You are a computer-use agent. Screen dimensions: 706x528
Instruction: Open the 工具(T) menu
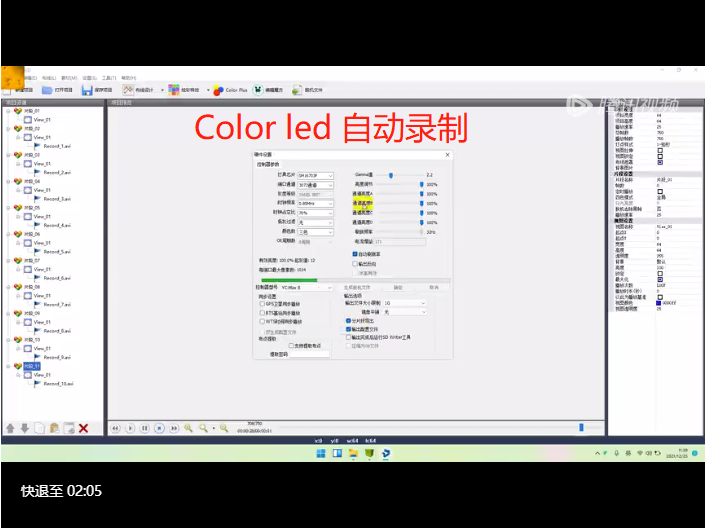109,78
